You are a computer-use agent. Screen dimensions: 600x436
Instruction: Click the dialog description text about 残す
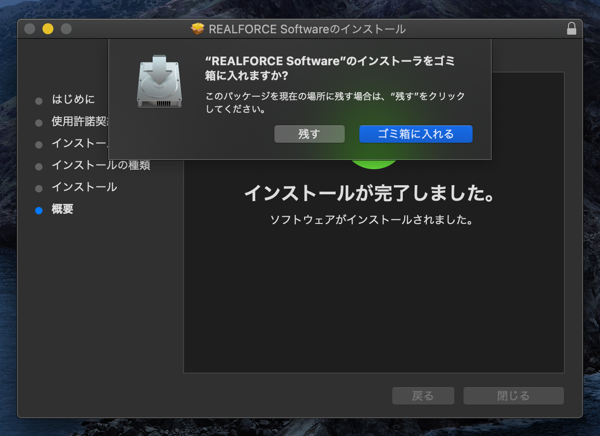coord(335,102)
